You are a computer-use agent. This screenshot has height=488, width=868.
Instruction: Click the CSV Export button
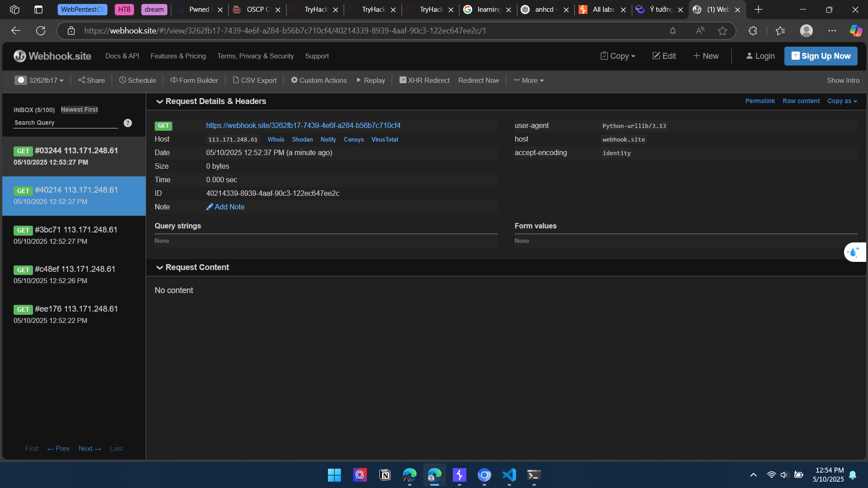click(255, 81)
